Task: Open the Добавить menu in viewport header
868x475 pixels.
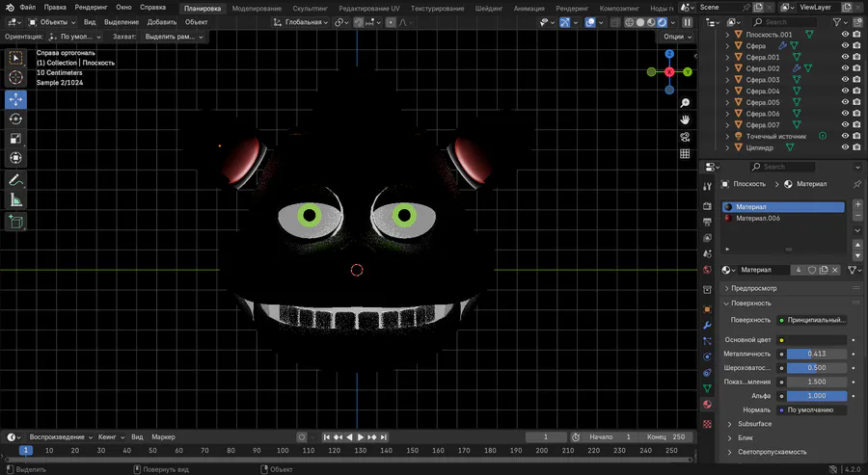Action: click(162, 22)
